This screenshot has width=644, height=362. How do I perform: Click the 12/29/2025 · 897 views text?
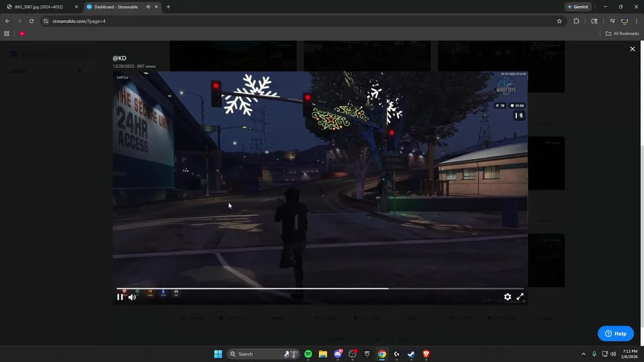(134, 66)
